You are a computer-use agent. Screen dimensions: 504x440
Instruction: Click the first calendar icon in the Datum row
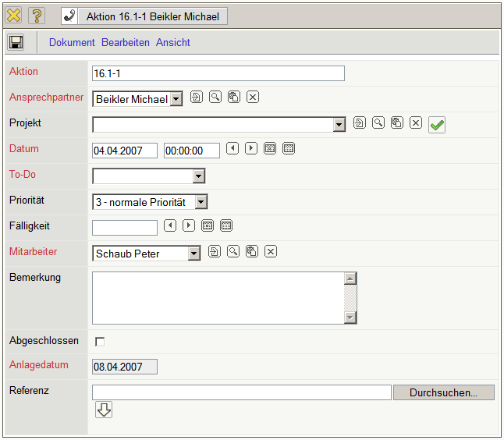click(270, 148)
